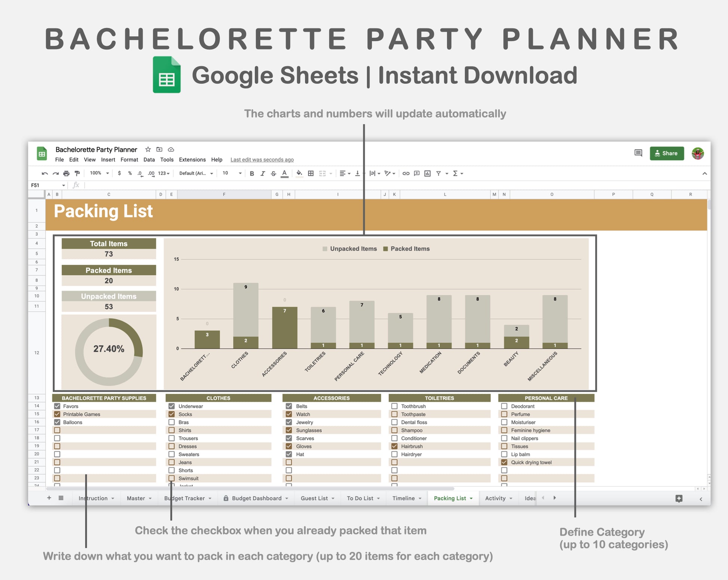The image size is (728, 580).
Task: Open the 'Last edit was seconds ago' link
Action: 262,160
